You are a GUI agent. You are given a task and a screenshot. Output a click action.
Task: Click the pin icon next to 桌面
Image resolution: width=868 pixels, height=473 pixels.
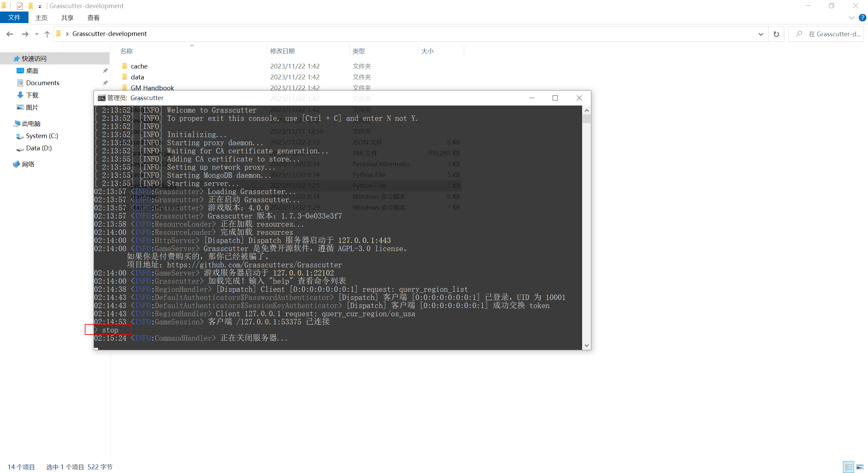[105, 71]
